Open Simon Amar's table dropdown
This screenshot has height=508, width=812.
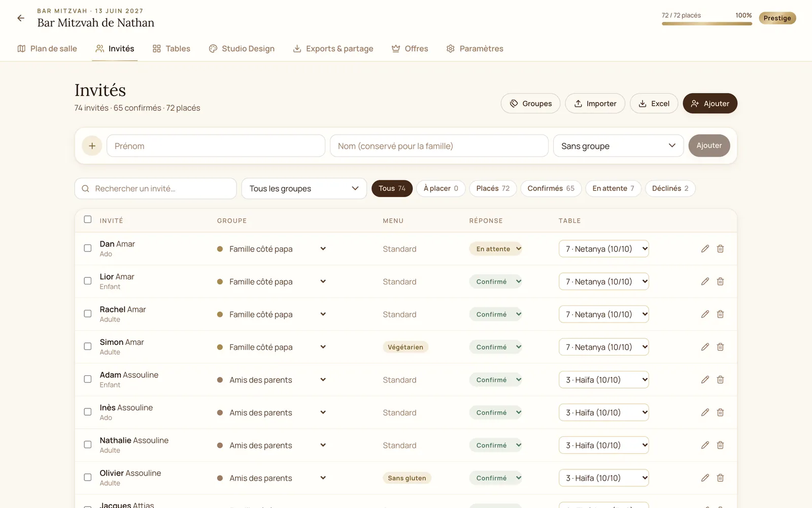(604, 347)
